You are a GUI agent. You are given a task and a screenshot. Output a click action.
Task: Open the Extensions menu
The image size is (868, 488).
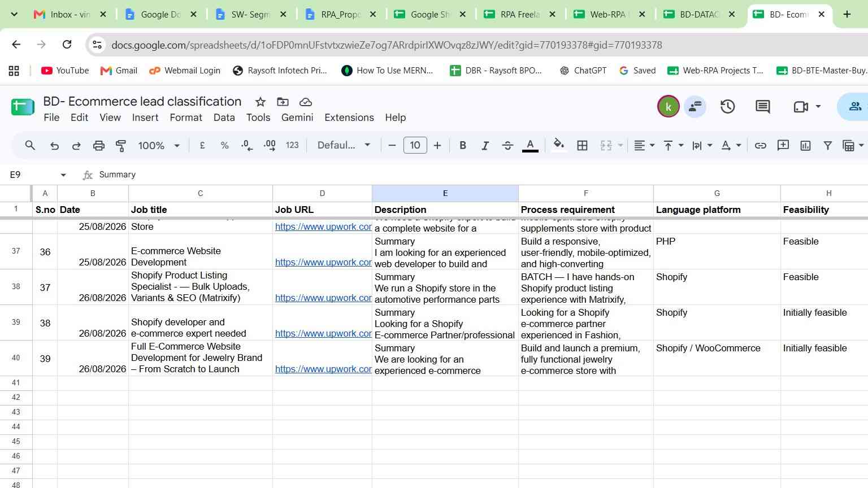pyautogui.click(x=349, y=117)
